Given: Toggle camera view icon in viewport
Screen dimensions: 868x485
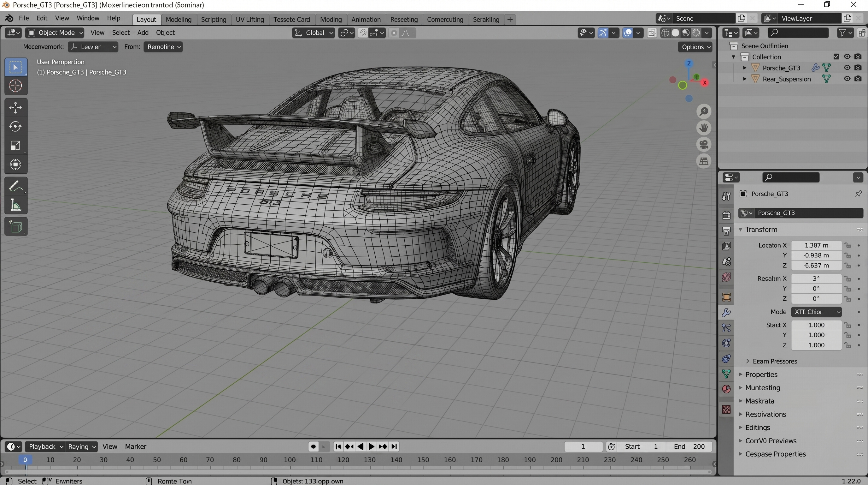Looking at the screenshot, I should [704, 145].
